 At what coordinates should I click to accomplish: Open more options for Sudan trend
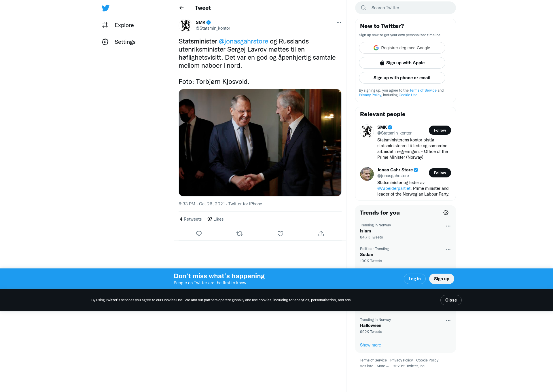pyautogui.click(x=448, y=250)
